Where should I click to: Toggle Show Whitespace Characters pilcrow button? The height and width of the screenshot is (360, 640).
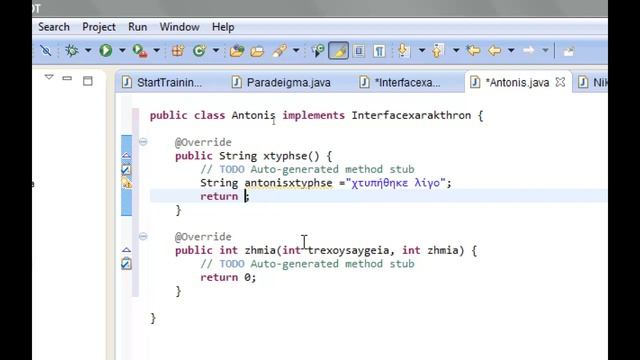379,51
